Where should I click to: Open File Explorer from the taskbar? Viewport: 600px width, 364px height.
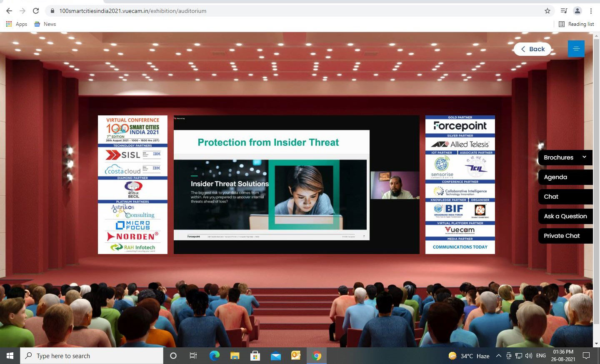point(235,356)
